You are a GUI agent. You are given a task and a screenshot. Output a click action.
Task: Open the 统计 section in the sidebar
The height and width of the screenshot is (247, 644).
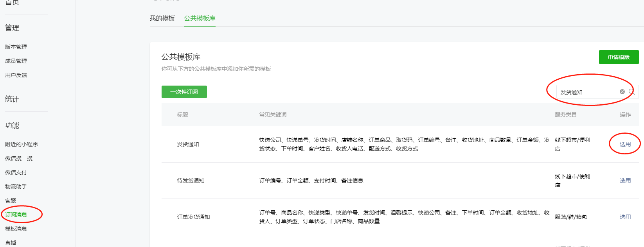12,99
